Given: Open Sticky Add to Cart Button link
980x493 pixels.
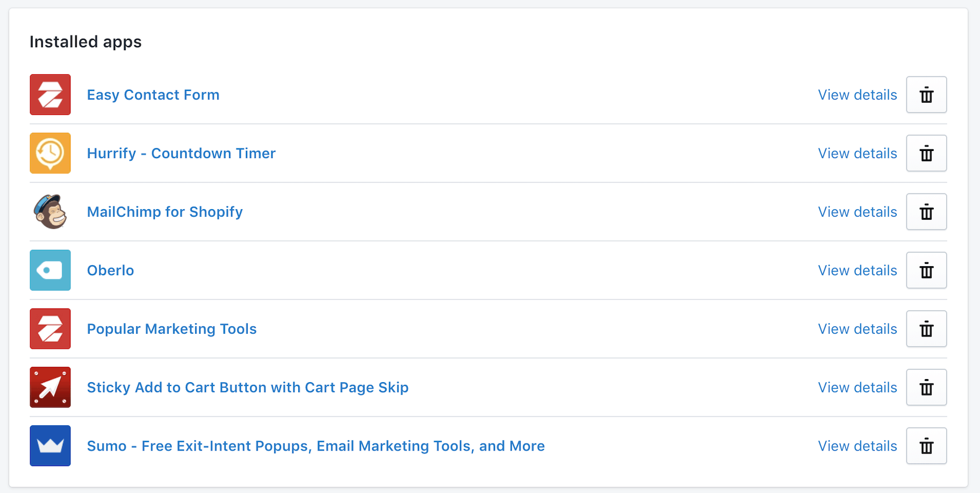Looking at the screenshot, I should pos(248,388).
